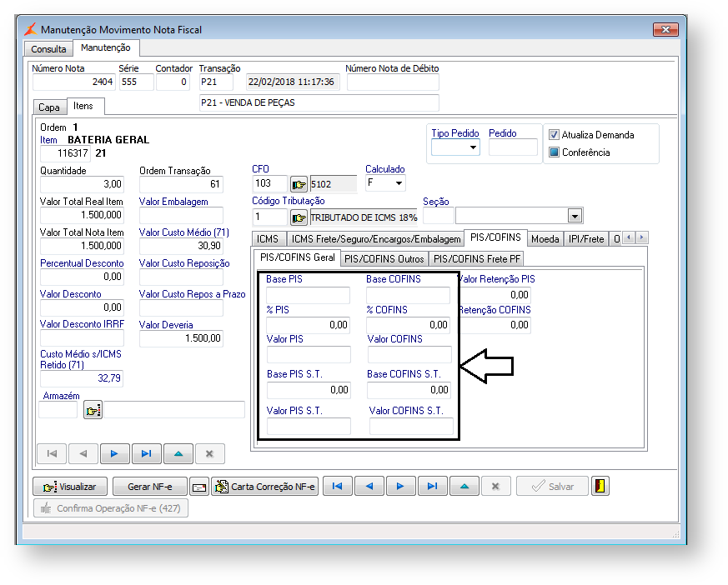
Task: Open the Seção combo box
Action: pos(574,216)
